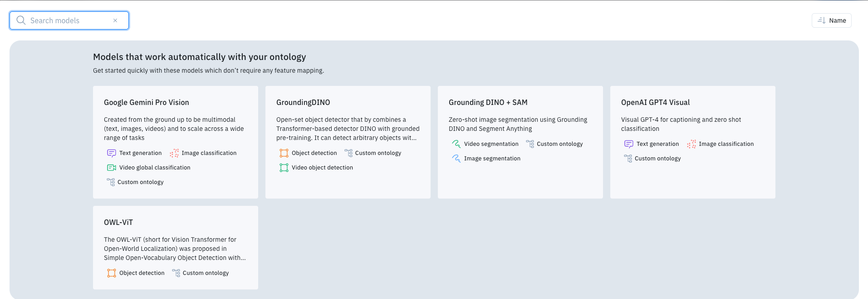
Task: Open the OWL-ViT model card
Action: pos(176,248)
